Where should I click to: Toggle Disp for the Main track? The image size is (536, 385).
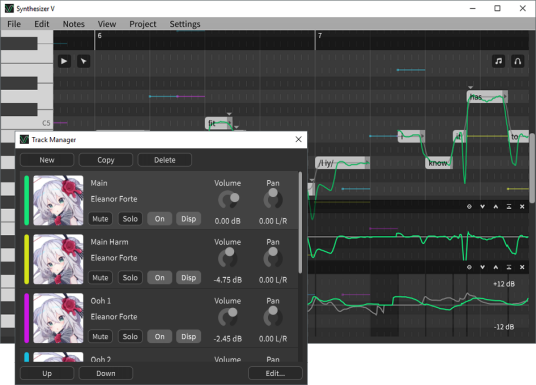click(189, 219)
